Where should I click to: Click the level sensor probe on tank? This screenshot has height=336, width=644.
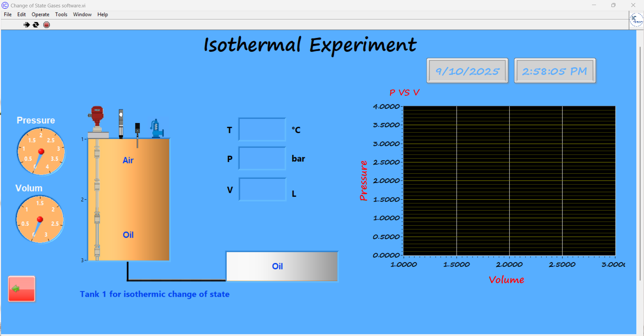click(x=121, y=123)
